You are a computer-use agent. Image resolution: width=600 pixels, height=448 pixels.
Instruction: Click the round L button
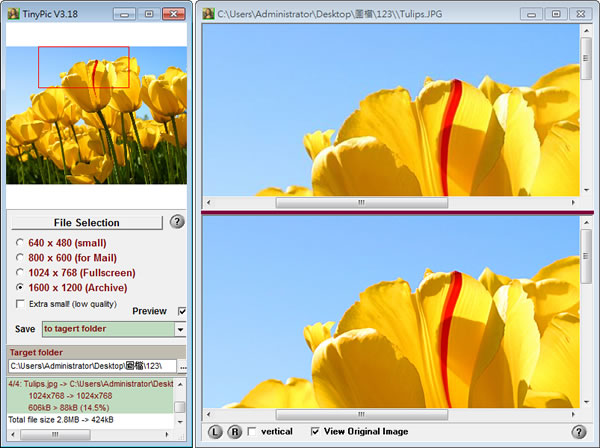[216, 432]
